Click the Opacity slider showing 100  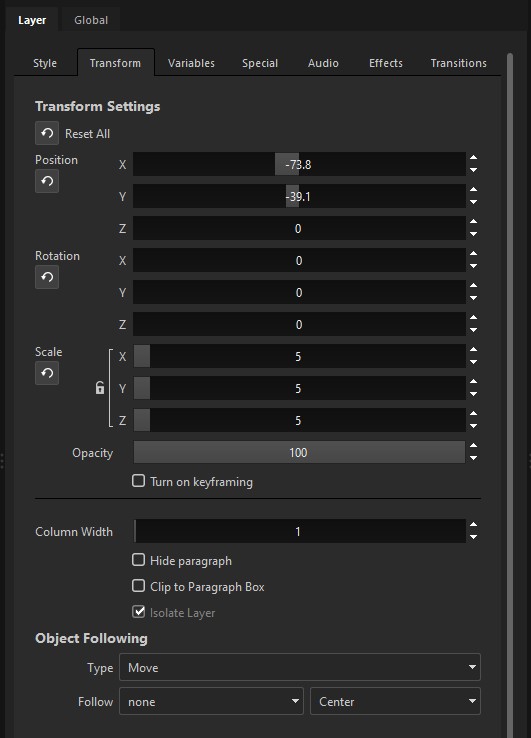coord(299,452)
